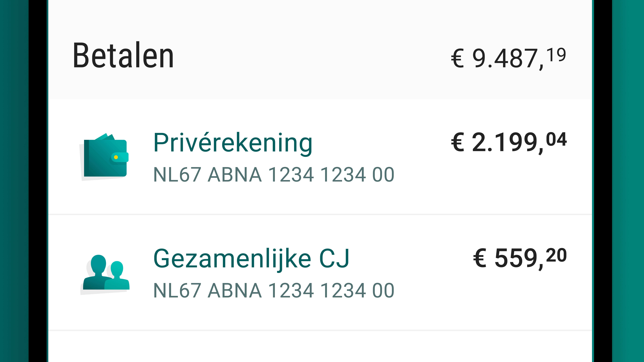Click the black phone bezel on the left

(x=37, y=181)
